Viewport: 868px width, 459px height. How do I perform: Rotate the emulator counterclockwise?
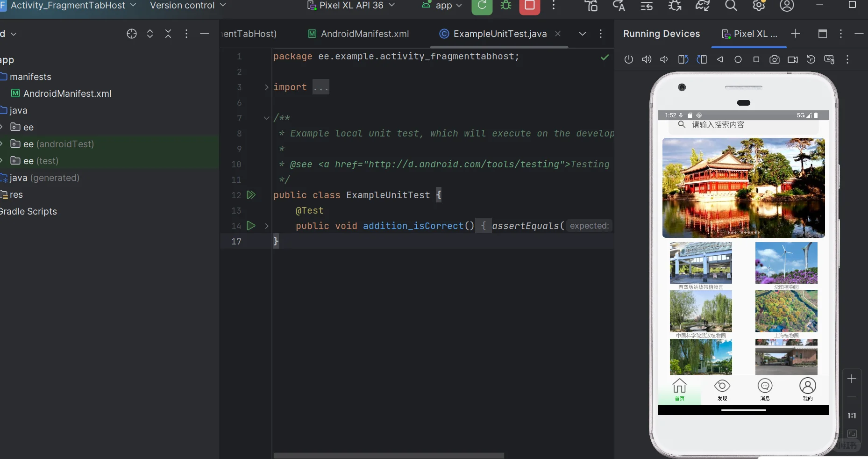(683, 60)
